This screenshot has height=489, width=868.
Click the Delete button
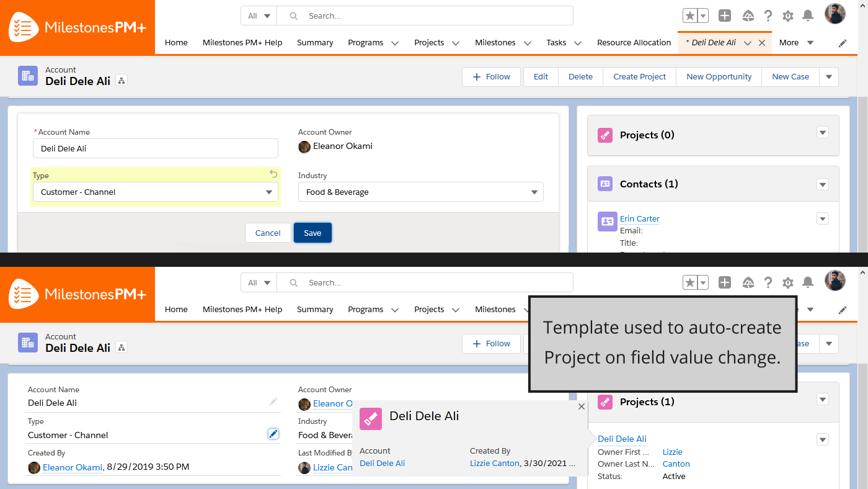pyautogui.click(x=580, y=77)
